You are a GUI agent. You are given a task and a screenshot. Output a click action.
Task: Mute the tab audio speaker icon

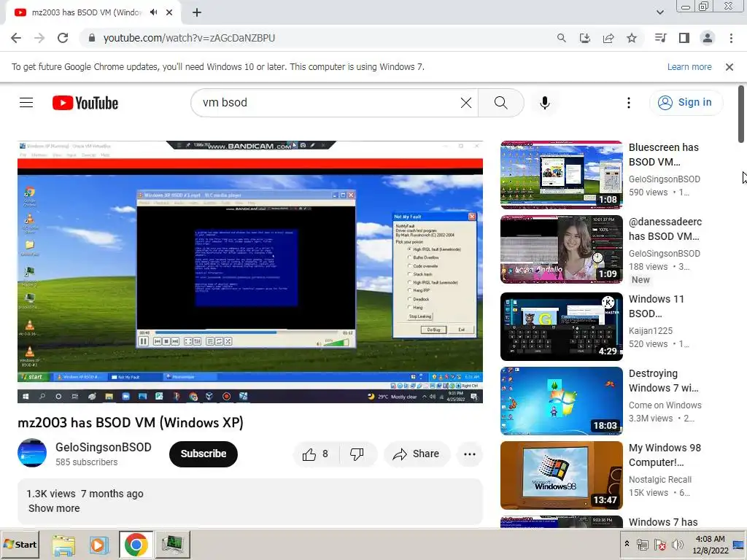(x=153, y=12)
